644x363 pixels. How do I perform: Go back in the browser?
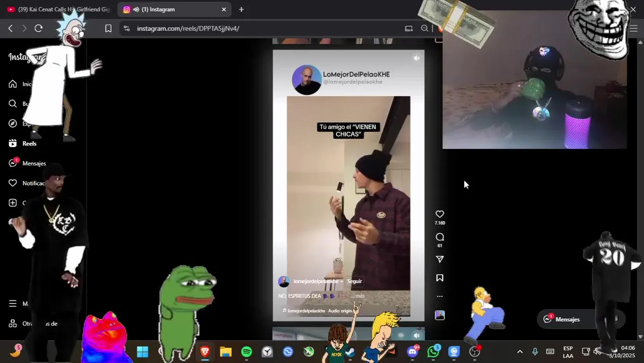pos(10,28)
